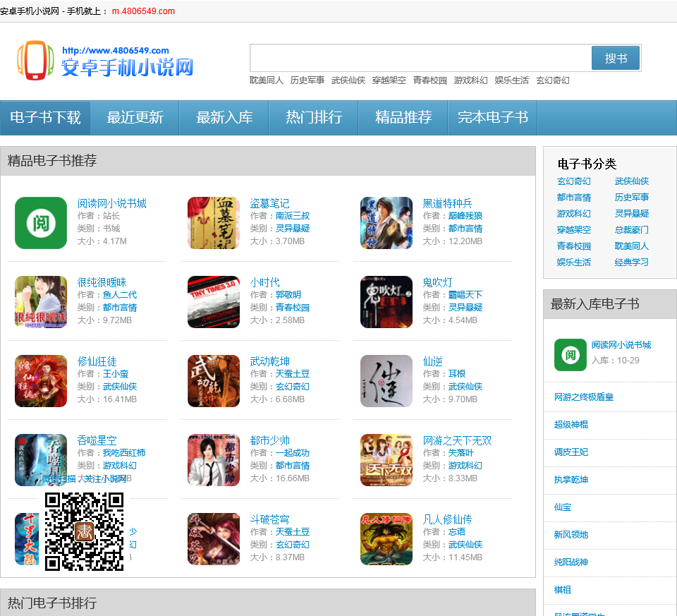Open the 网游之天下无双 book cover

pyautogui.click(x=386, y=460)
